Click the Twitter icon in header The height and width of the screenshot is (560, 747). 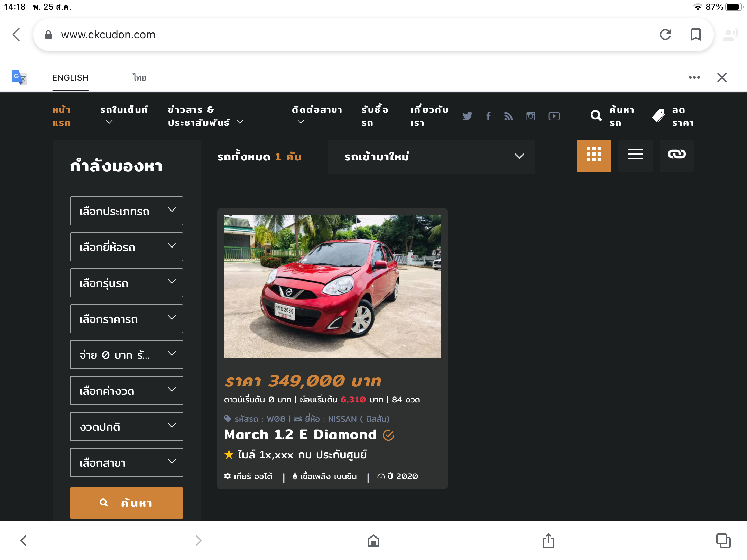467,116
